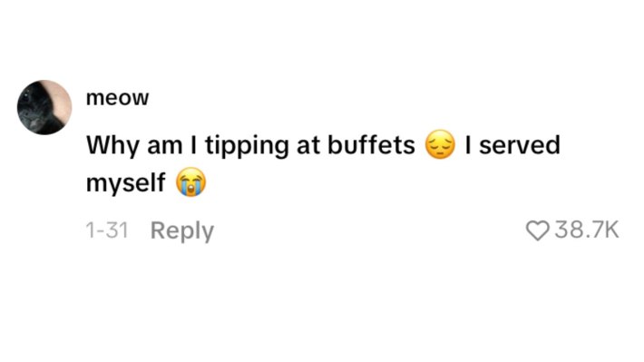Reply to meow's comment
This screenshot has height=362, width=644.
pos(182,231)
